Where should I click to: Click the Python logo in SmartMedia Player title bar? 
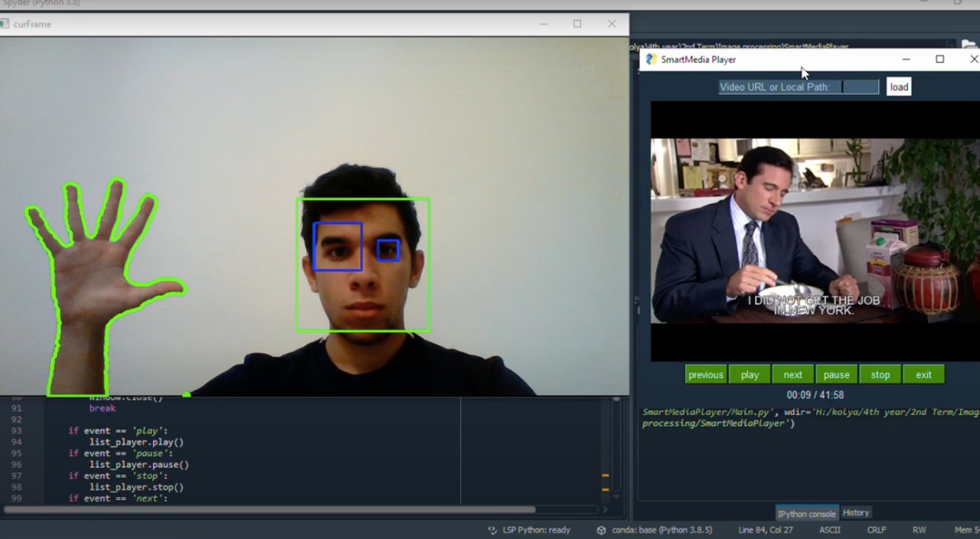click(x=650, y=59)
